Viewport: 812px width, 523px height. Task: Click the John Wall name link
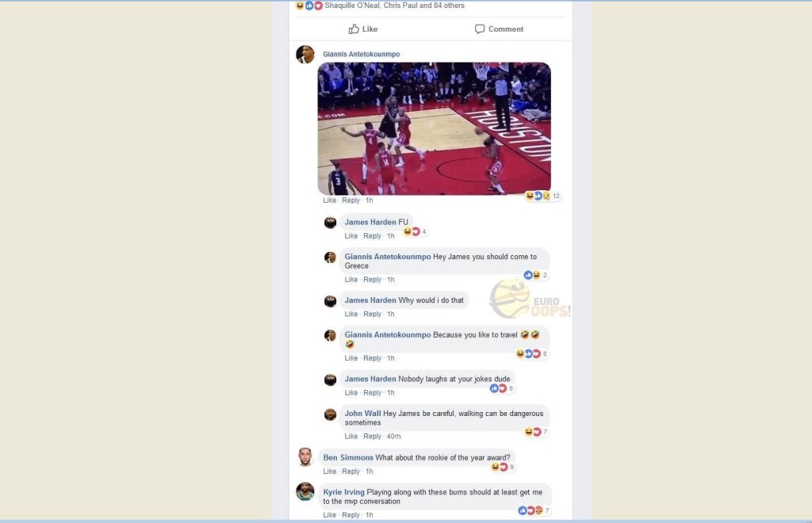pyautogui.click(x=362, y=414)
